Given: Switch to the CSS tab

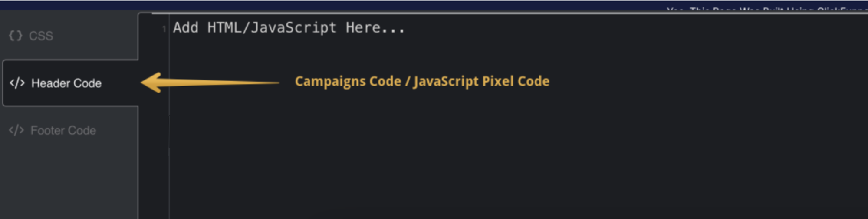Looking at the screenshot, I should click(x=41, y=36).
